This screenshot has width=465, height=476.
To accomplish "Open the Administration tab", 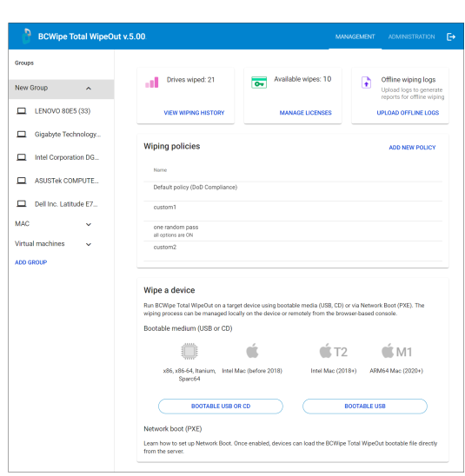I will [411, 36].
